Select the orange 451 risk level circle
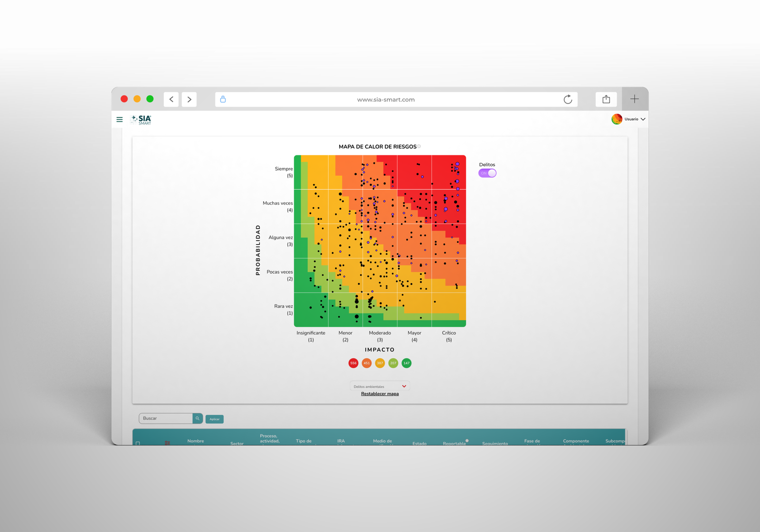Image resolution: width=760 pixels, height=532 pixels. pos(367,363)
